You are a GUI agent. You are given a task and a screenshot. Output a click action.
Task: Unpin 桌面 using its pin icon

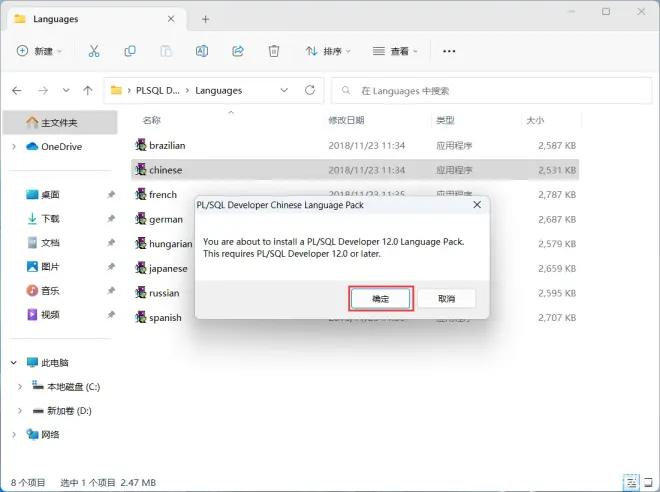pos(111,194)
